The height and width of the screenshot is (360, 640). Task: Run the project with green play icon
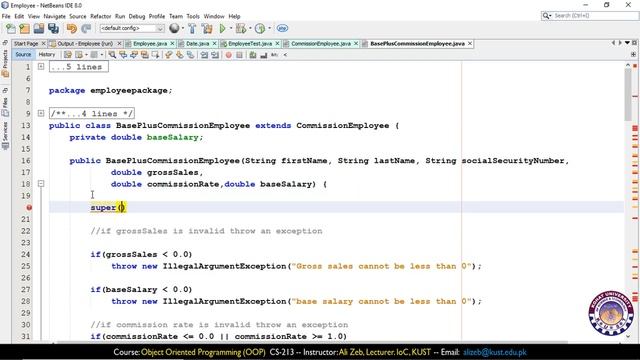[222, 28]
